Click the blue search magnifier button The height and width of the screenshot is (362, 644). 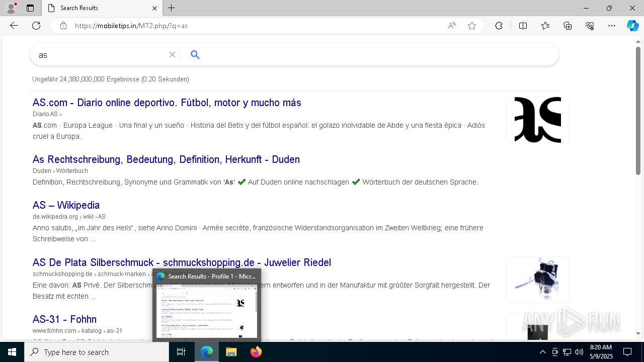point(195,55)
